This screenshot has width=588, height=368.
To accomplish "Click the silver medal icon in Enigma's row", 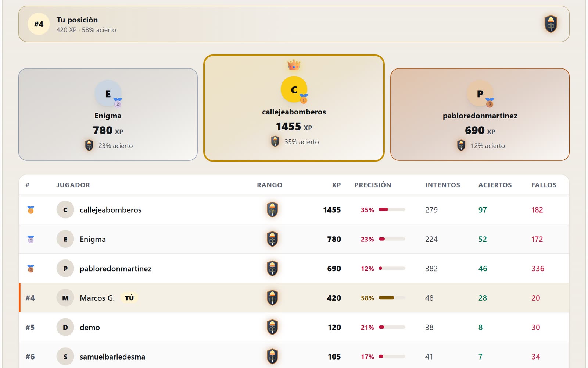I will coord(31,239).
